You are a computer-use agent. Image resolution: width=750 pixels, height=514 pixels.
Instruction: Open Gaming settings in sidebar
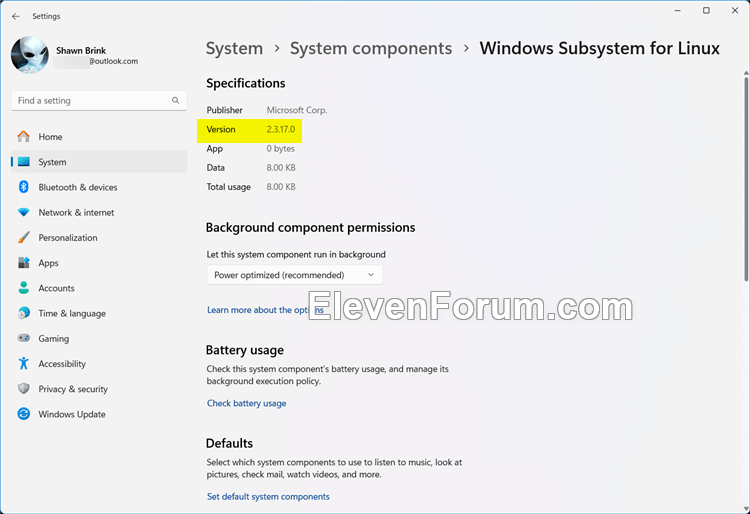[99, 338]
